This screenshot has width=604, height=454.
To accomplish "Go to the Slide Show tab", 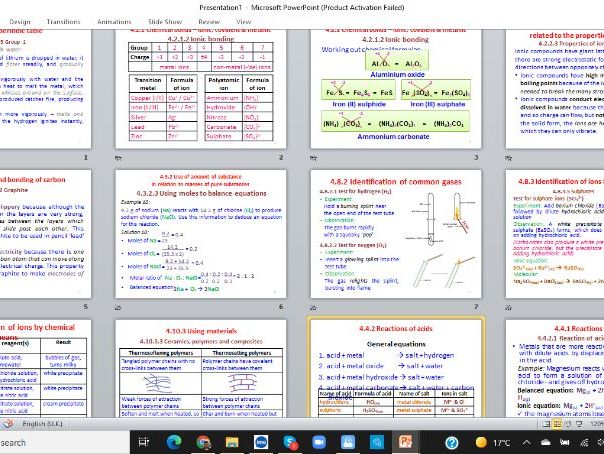I will coord(165,21).
